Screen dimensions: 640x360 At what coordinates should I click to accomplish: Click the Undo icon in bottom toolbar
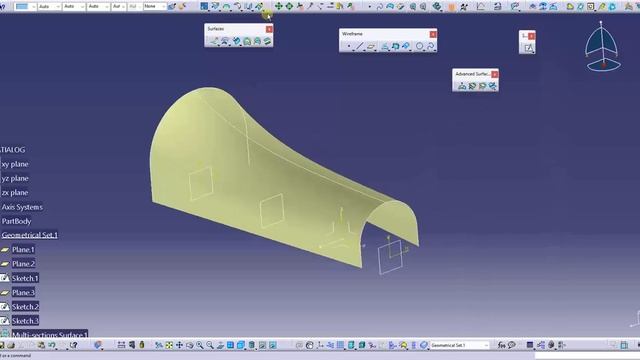[x=52, y=345]
